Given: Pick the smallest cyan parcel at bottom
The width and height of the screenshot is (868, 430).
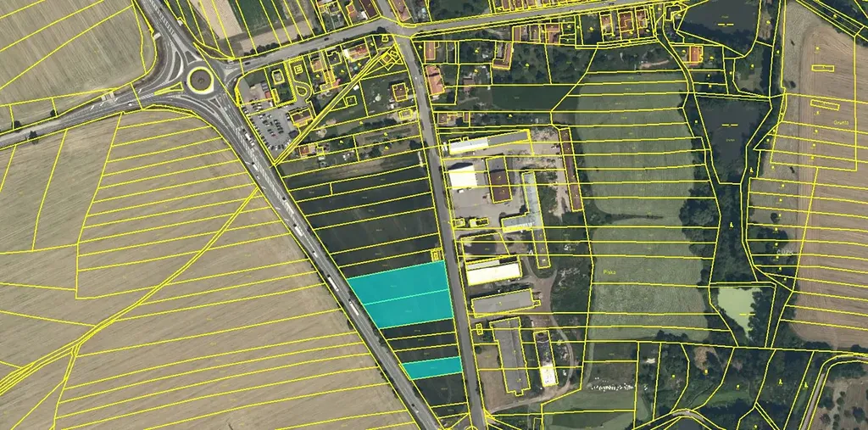Looking at the screenshot, I should click(x=433, y=367).
